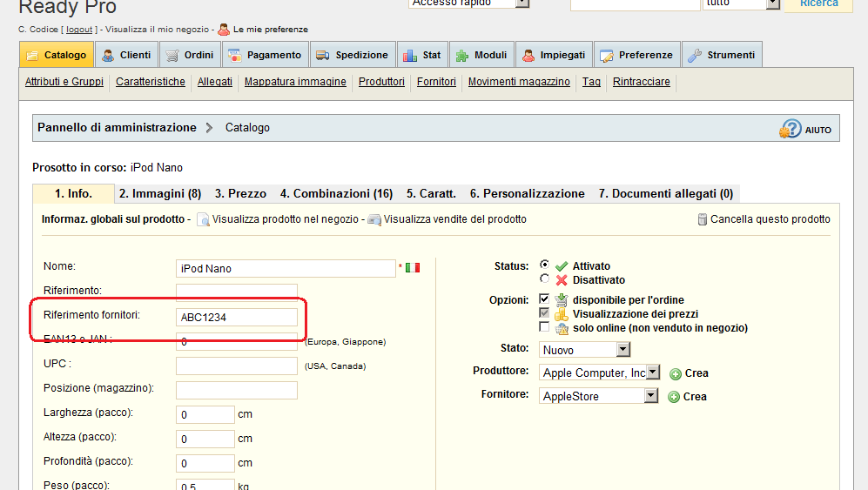868x490 pixels.
Task: Switch to the 1. Info. product tab
Action: point(74,194)
